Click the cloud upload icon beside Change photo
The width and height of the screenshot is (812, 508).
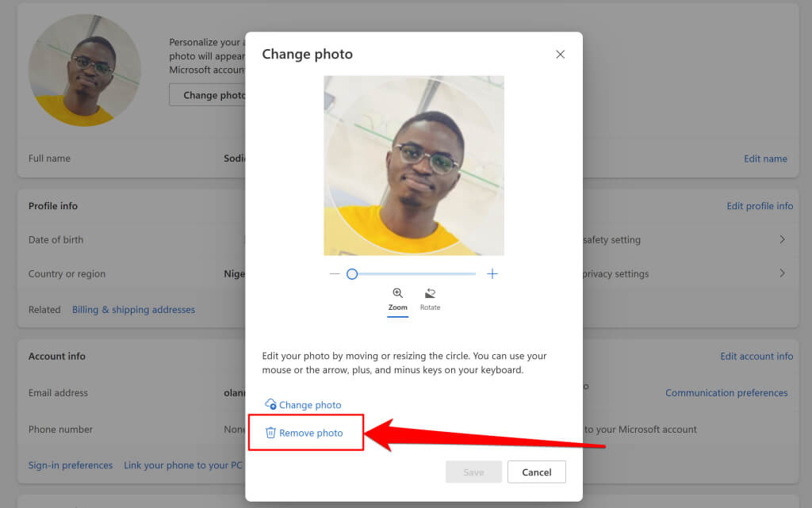(x=270, y=404)
